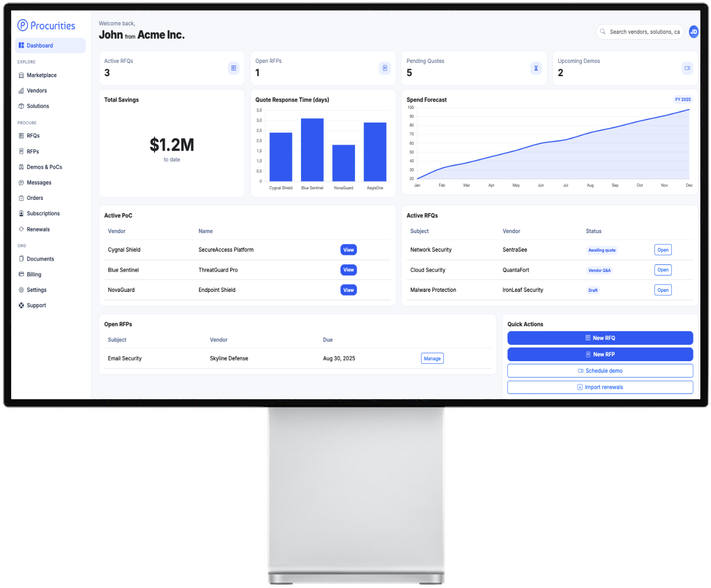Click the Blue Sentinel bar in chart
This screenshot has height=588, width=711.
click(312, 151)
